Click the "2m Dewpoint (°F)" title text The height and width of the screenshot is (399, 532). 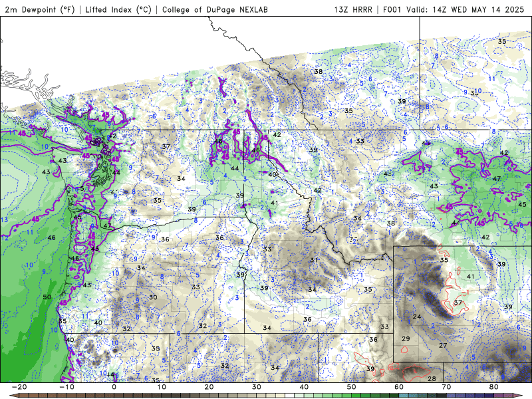pos(40,9)
